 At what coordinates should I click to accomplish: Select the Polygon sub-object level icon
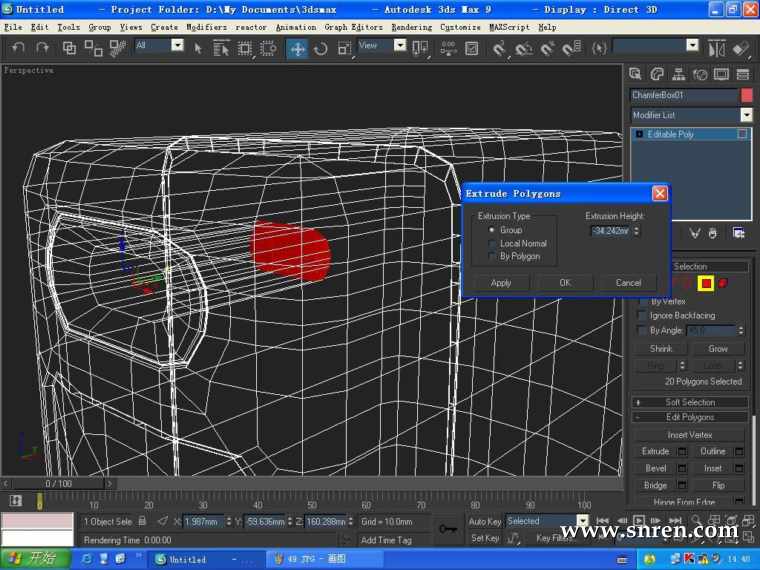[x=705, y=284]
